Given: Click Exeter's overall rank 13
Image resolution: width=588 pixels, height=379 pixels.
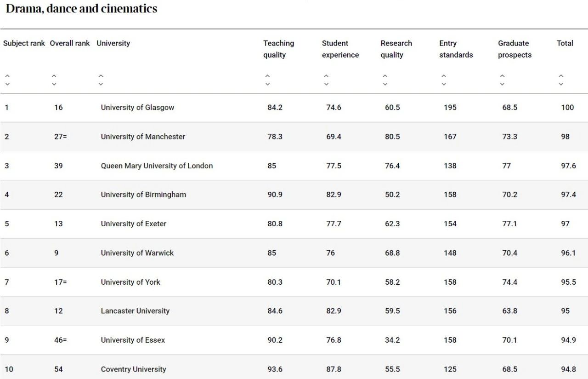Looking at the screenshot, I should pos(58,224).
